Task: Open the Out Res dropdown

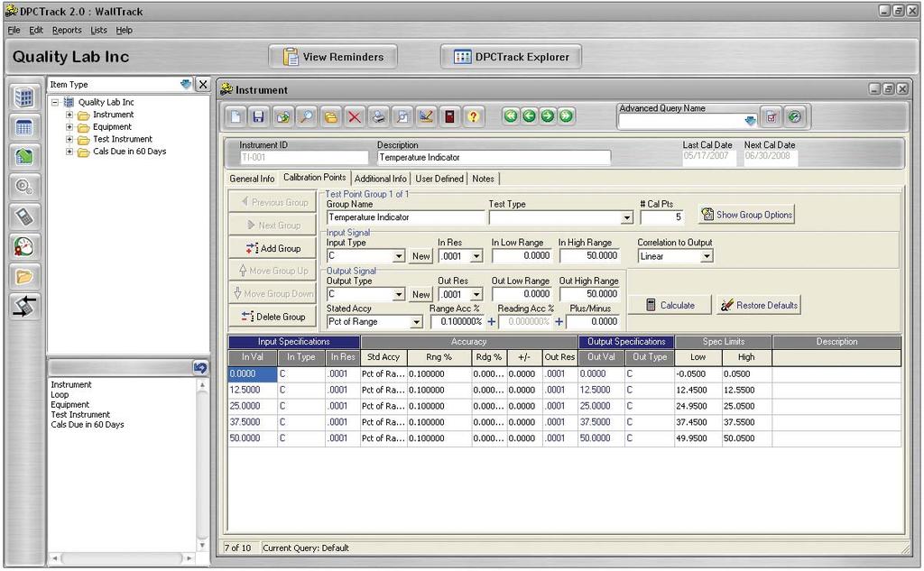Action: point(476,295)
